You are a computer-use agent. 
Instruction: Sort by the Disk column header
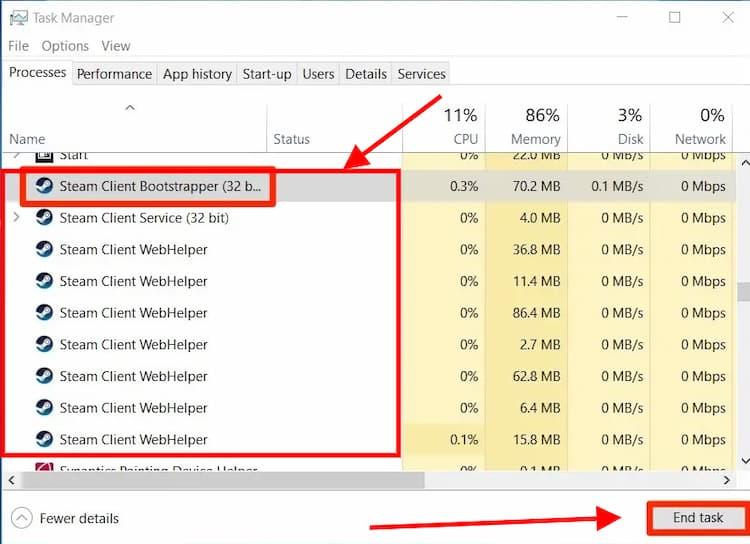click(x=609, y=128)
